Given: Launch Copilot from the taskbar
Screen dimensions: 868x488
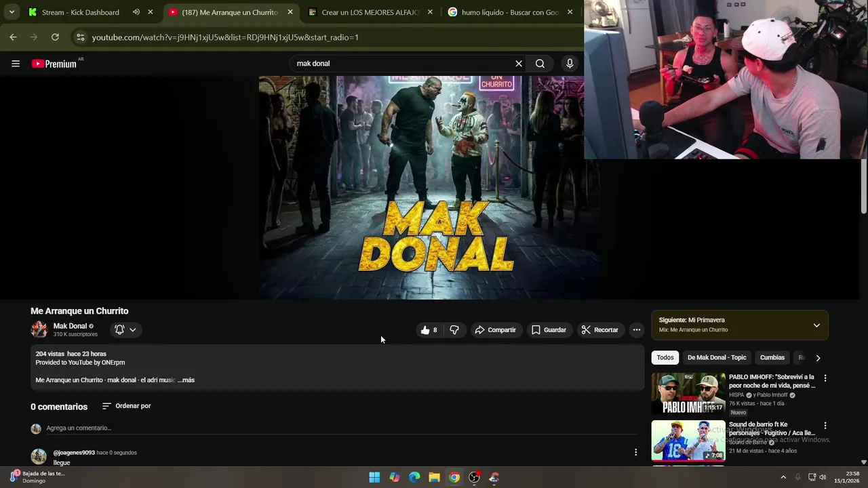Looking at the screenshot, I should point(394,477).
